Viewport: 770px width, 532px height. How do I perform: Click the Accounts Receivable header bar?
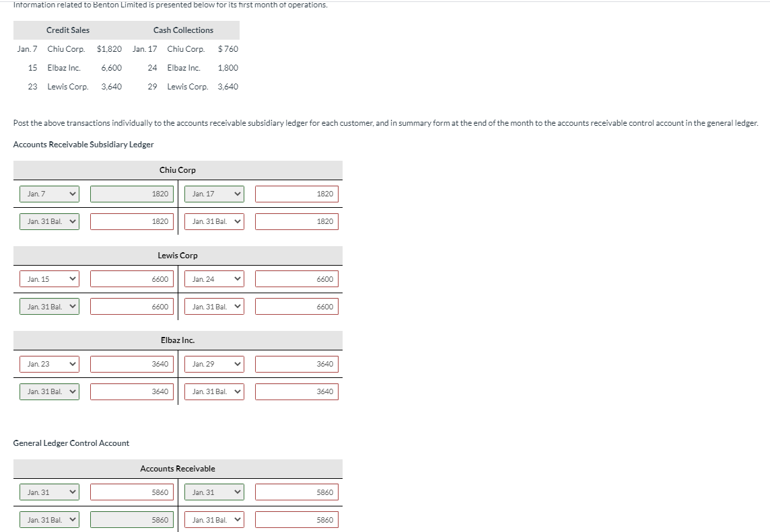tap(177, 469)
